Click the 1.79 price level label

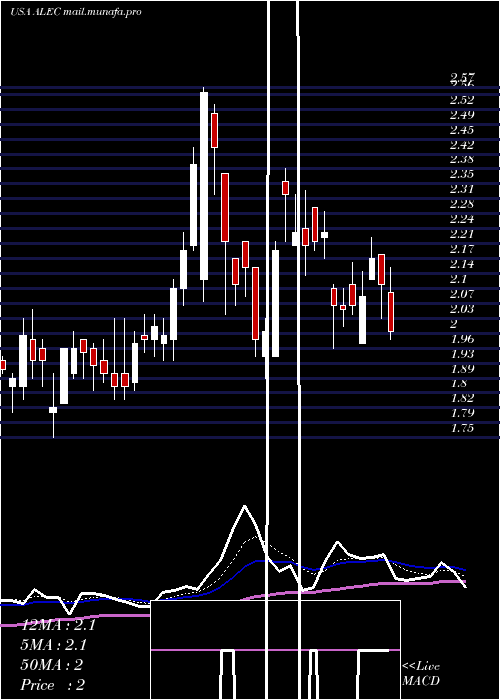(462, 412)
